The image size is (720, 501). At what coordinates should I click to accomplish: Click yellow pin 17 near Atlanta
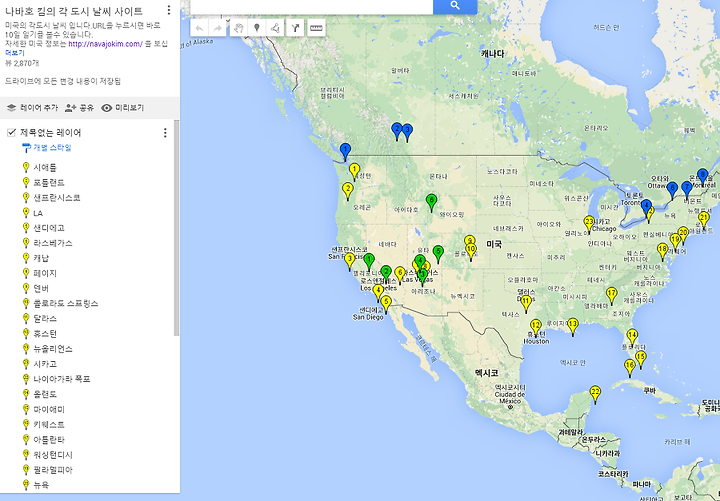611,295
